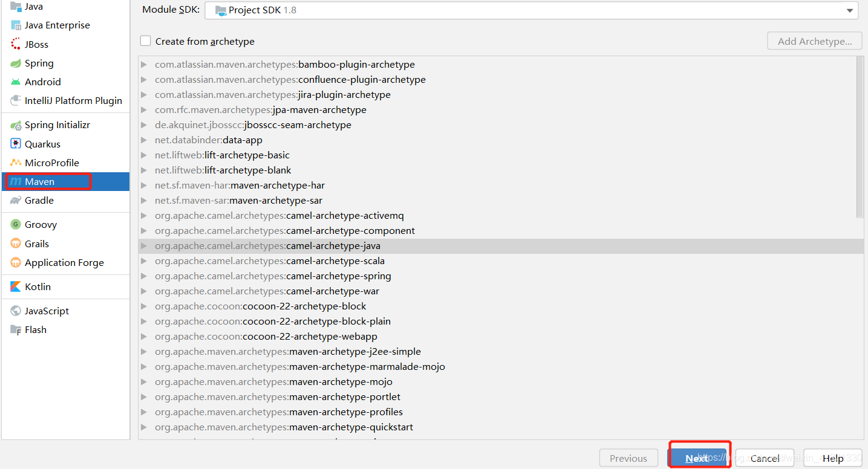Click the Add Archetype button
Image resolution: width=868 pixels, height=469 pixels.
[x=815, y=41]
